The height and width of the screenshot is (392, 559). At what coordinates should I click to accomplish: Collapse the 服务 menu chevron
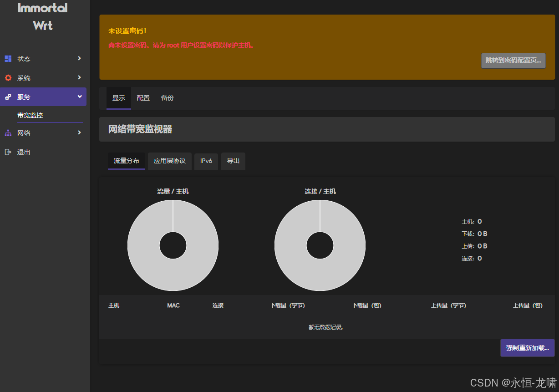[79, 97]
